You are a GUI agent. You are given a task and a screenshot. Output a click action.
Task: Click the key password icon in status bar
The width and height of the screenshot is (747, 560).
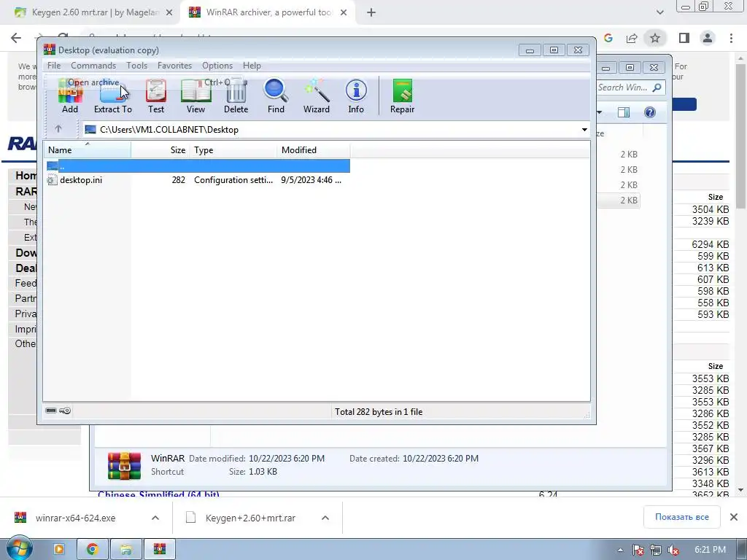point(65,411)
